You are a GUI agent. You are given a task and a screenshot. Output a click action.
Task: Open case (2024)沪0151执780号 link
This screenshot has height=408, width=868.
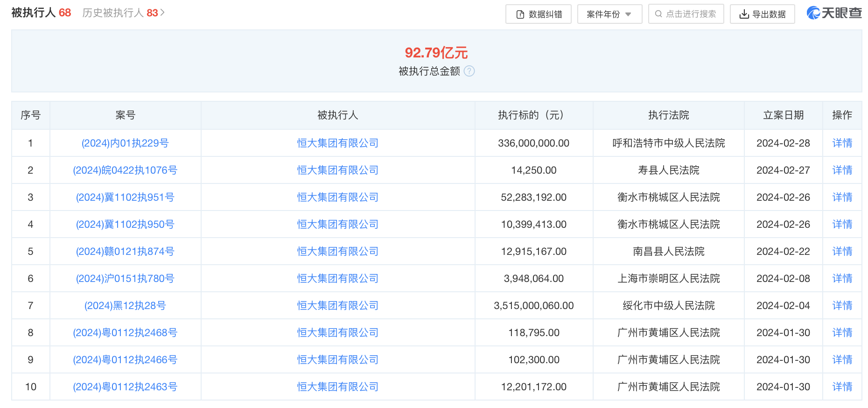125,279
